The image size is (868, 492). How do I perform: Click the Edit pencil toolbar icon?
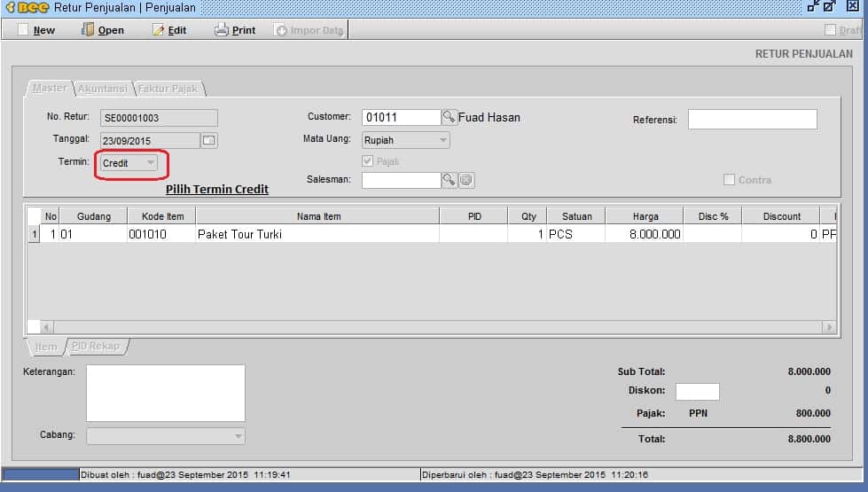click(159, 30)
